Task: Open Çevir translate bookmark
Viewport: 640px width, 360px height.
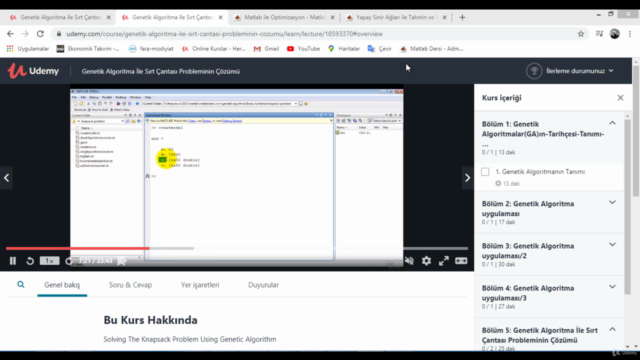Action: 380,49
